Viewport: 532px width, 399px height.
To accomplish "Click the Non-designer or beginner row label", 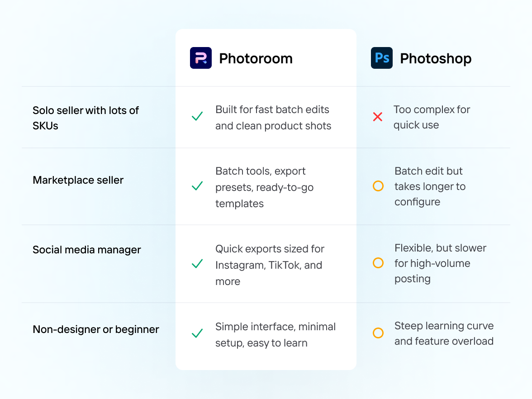I will coord(96,329).
